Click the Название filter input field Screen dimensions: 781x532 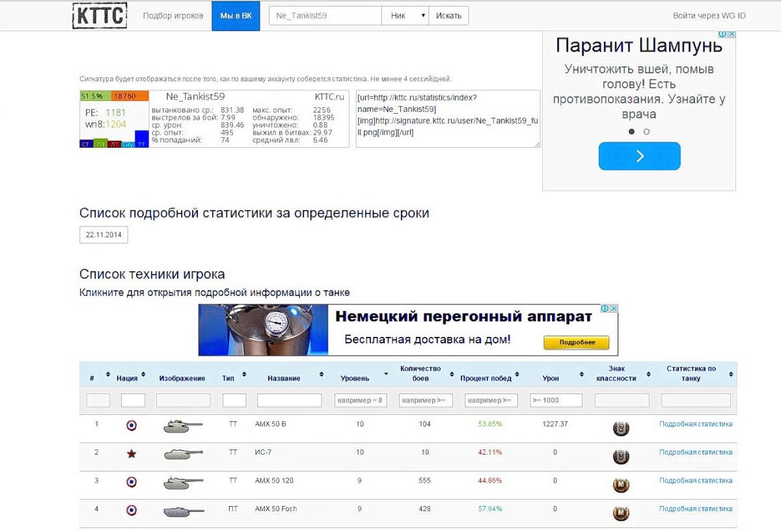(x=289, y=401)
